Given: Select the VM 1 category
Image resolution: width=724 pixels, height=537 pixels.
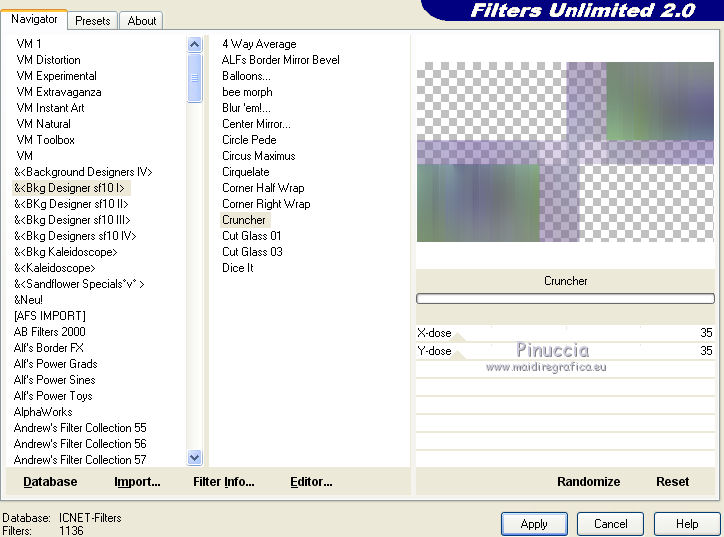Looking at the screenshot, I should click(29, 44).
